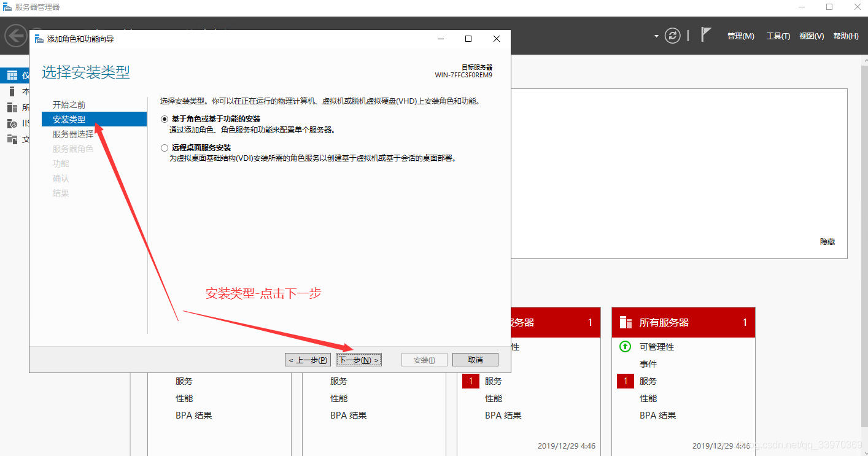Select 远程桌面服务安装 radio button
Image resolution: width=868 pixels, height=456 pixels.
point(164,148)
